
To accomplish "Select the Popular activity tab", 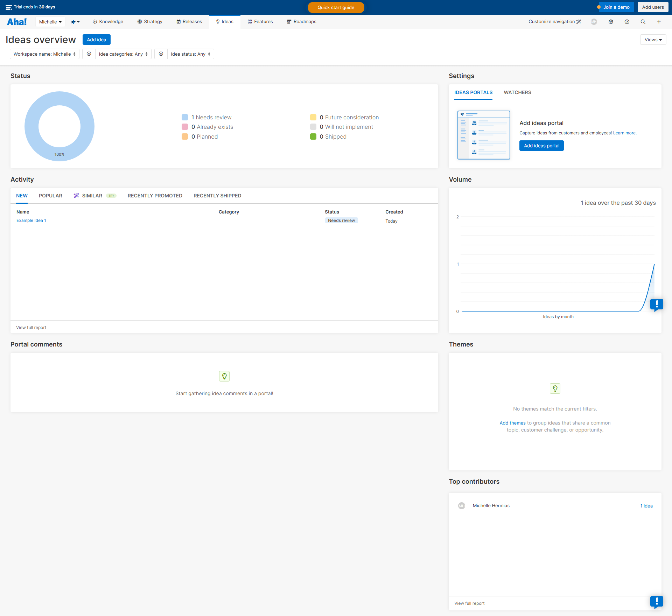I will click(50, 196).
